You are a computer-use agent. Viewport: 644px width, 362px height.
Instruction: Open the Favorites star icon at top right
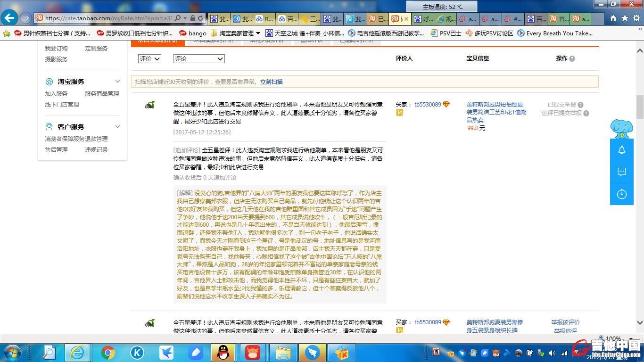pyautogui.click(x=625, y=18)
